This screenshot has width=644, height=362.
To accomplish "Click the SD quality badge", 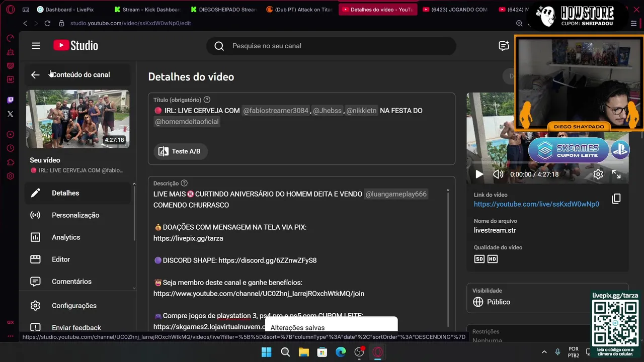I will [x=479, y=259].
